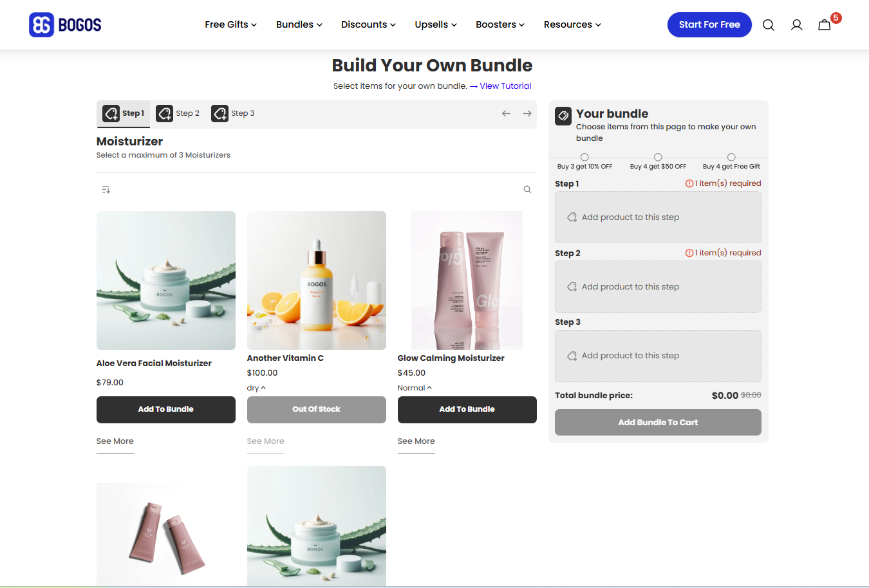
Task: Click the account profile icon
Action: tap(796, 24)
